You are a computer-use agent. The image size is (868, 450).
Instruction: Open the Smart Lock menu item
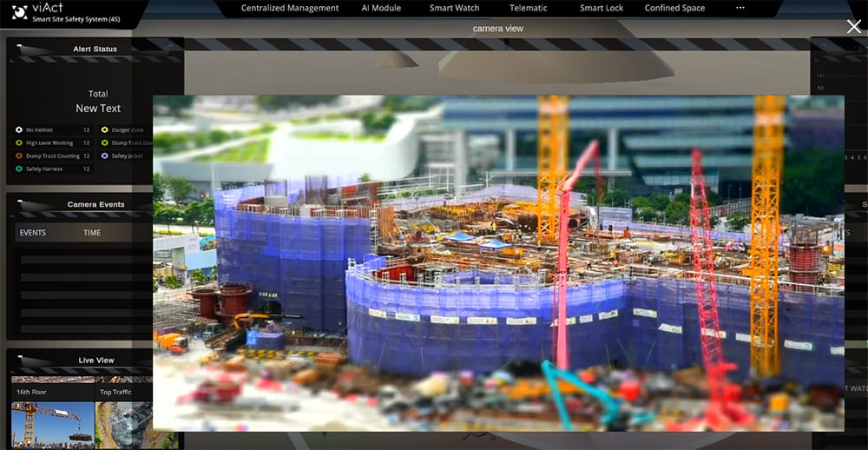[602, 8]
